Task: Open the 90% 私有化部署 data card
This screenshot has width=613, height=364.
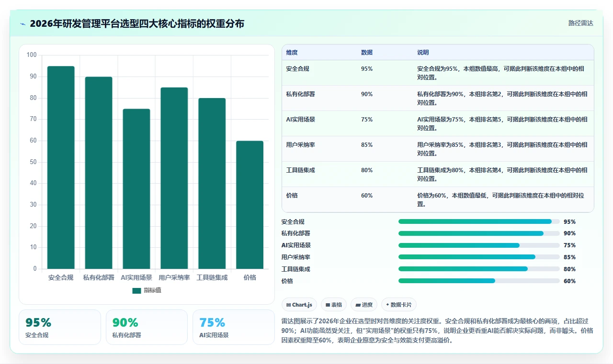Action: [x=147, y=327]
